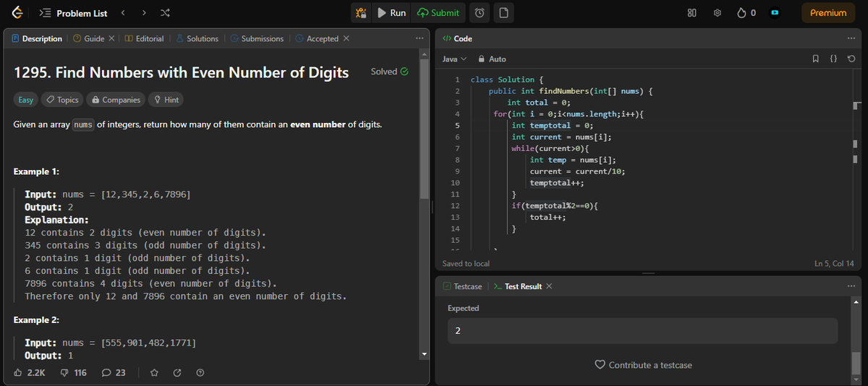Click the Solved status indicator
Image resolution: width=868 pixels, height=386 pixels.
390,72
